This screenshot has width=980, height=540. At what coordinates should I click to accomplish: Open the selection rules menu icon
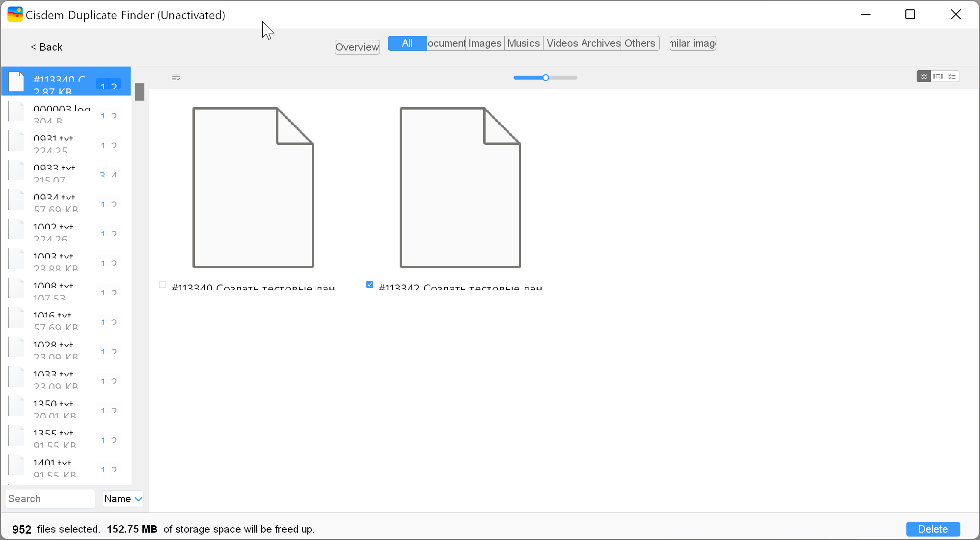click(x=176, y=77)
